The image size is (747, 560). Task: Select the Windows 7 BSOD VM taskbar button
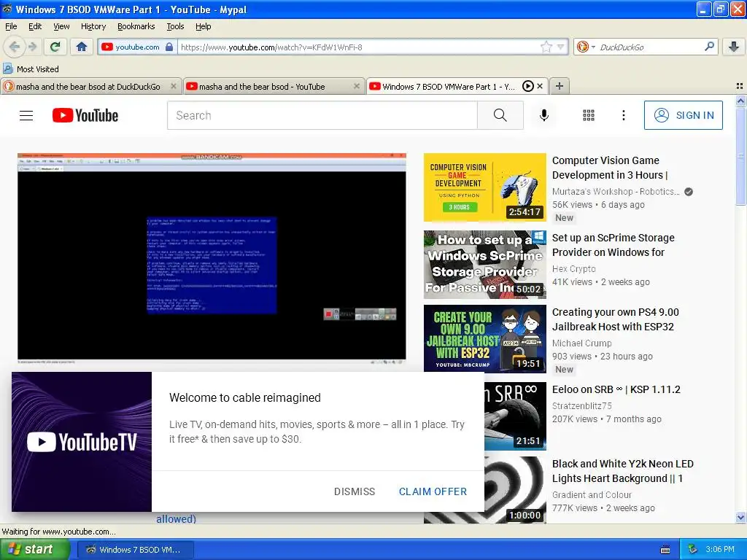[x=134, y=550]
